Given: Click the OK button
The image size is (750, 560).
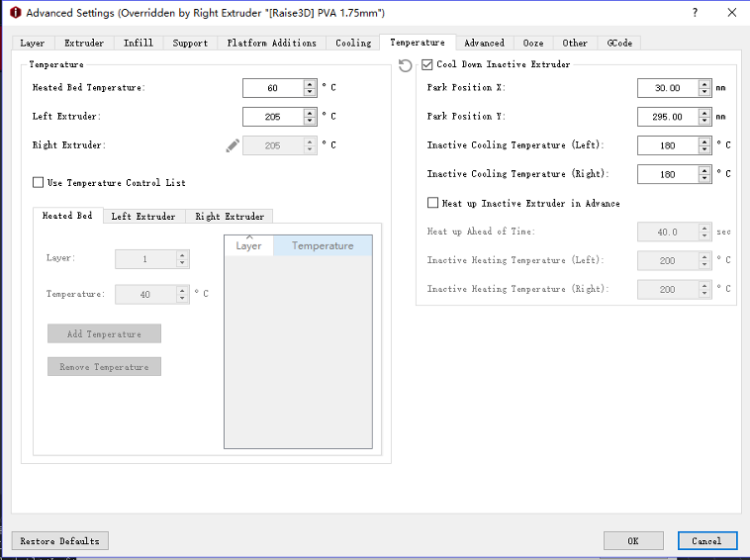Looking at the screenshot, I should tap(633, 541).
